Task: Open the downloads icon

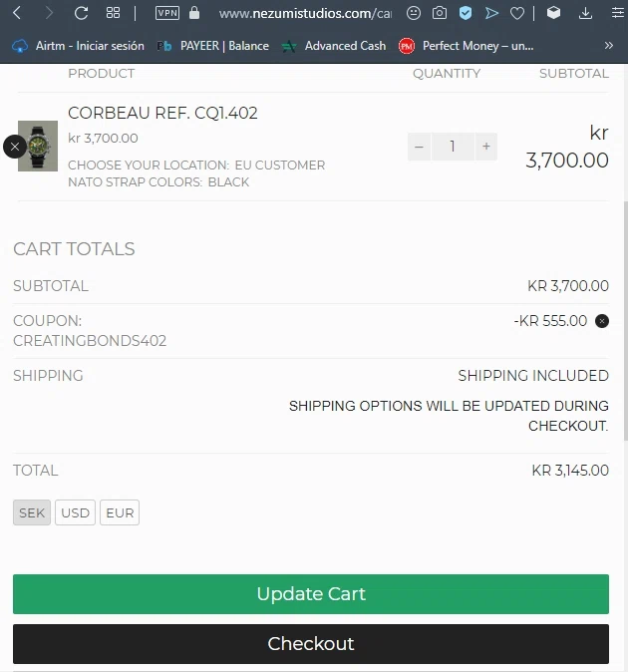Action: pyautogui.click(x=585, y=13)
